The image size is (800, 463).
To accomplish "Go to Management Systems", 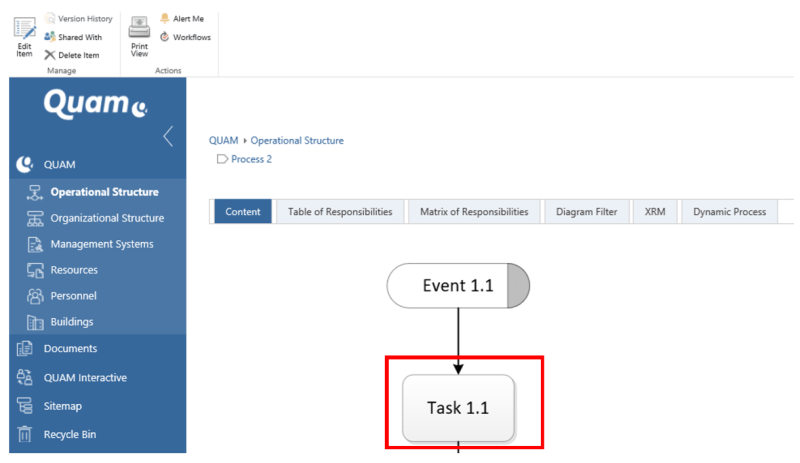I will pos(101,244).
